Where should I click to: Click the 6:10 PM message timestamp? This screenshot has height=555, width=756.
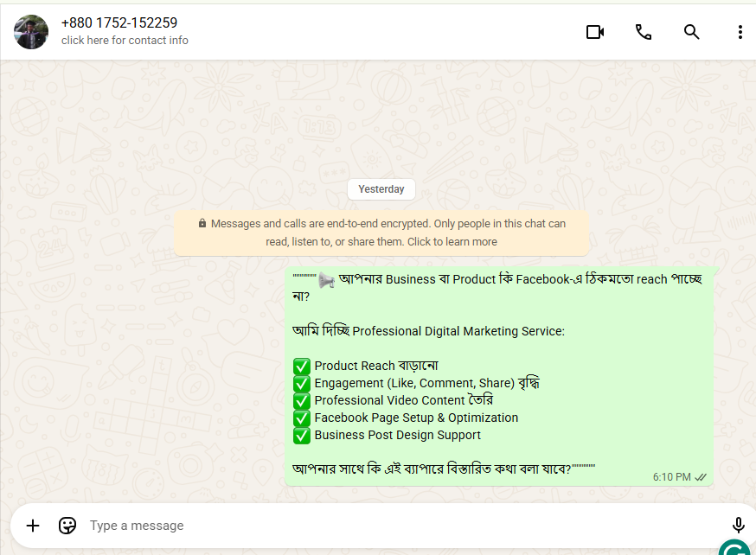click(x=671, y=477)
